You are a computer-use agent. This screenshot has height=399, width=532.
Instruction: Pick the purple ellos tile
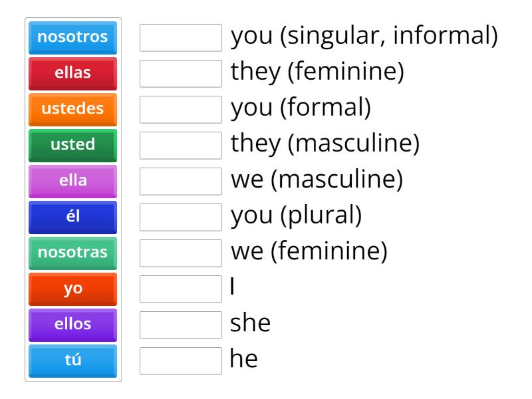(72, 325)
